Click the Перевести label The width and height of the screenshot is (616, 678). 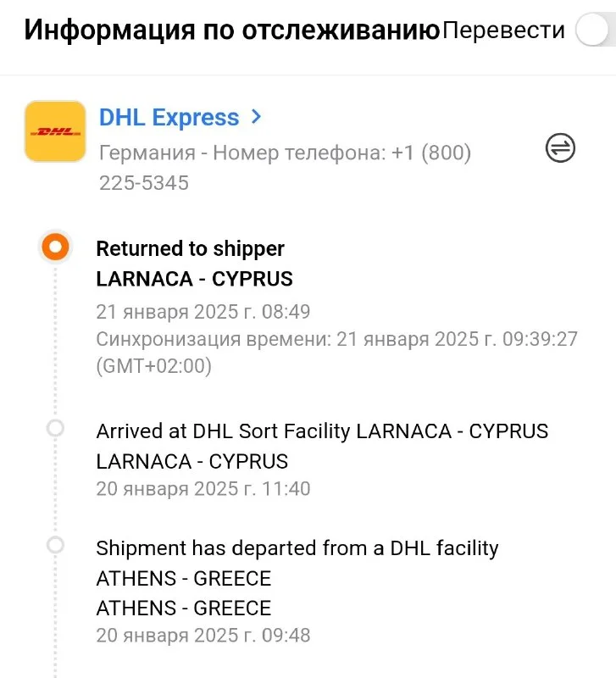pyautogui.click(x=503, y=31)
